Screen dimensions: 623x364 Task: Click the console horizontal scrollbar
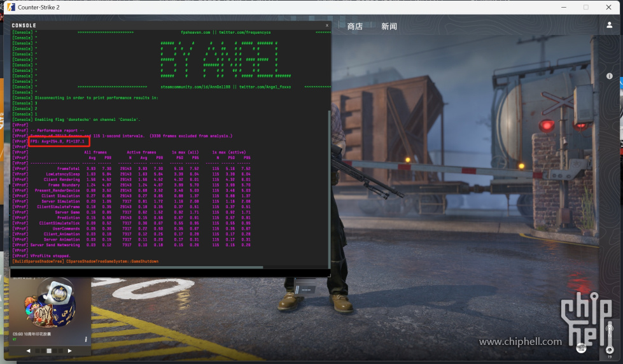point(137,267)
